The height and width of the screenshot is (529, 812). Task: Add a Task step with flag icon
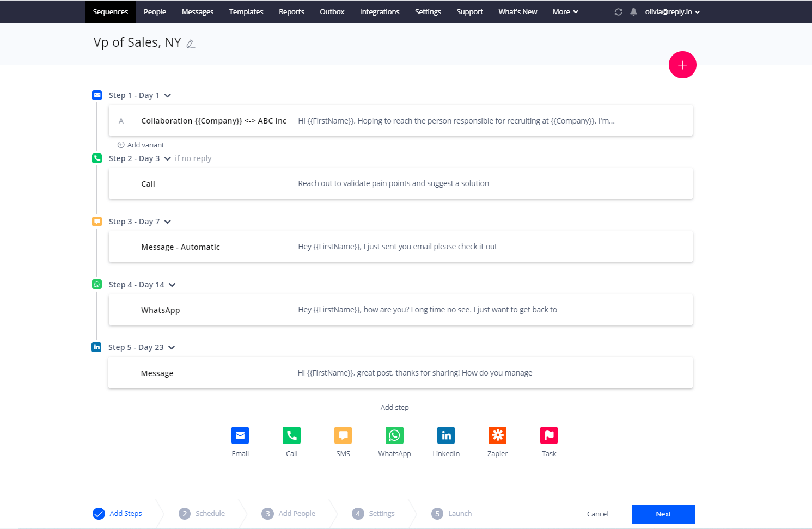tap(549, 435)
